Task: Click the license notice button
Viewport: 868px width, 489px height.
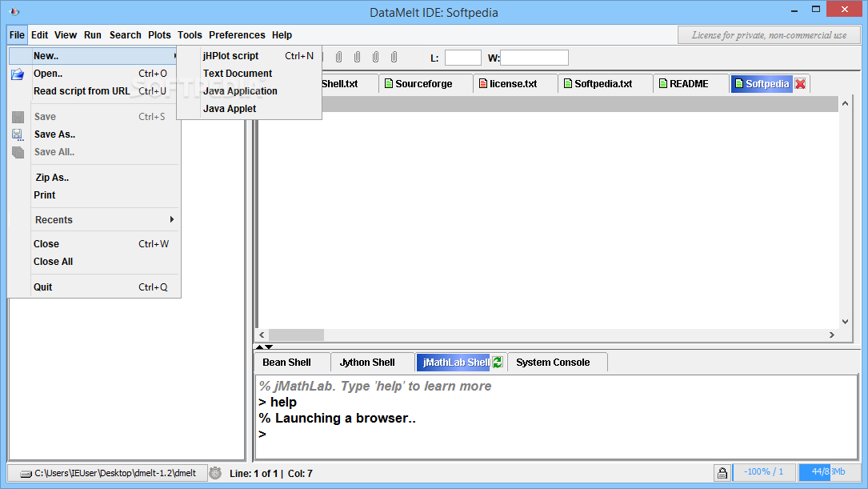Action: [769, 35]
